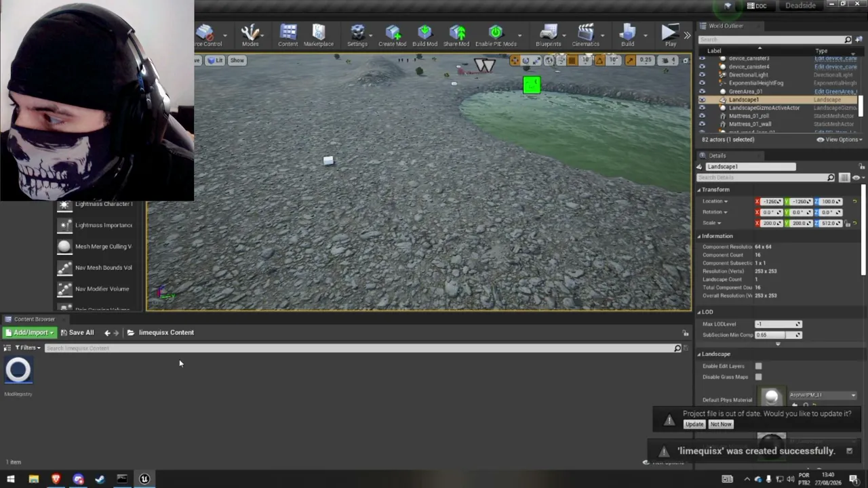
Task: Adjust the Max LODLevel value slider
Action: pyautogui.click(x=778, y=324)
